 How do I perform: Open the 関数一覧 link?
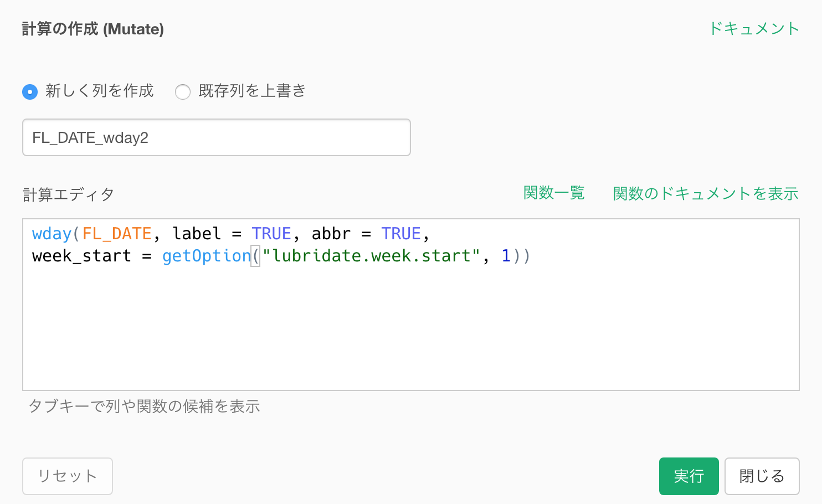[x=554, y=193]
